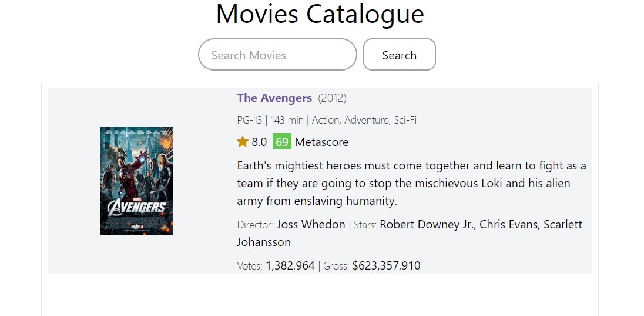Viewport: 644px width, 316px height.
Task: Click the Metascore label text
Action: click(321, 142)
